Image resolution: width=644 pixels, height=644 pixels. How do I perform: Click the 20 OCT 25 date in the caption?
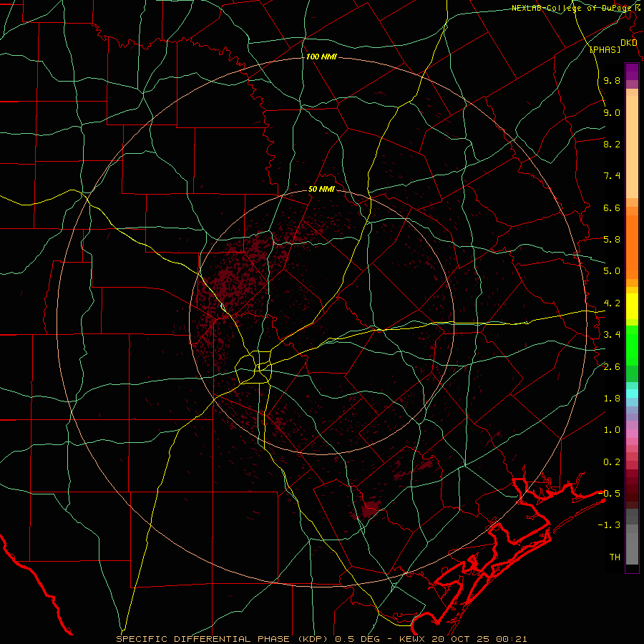click(462, 639)
